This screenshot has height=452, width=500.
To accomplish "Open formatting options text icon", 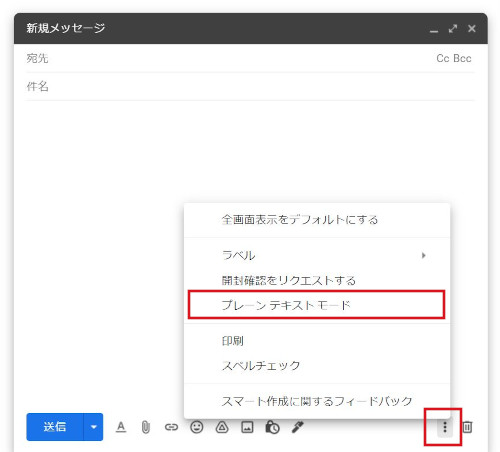I will (x=121, y=427).
